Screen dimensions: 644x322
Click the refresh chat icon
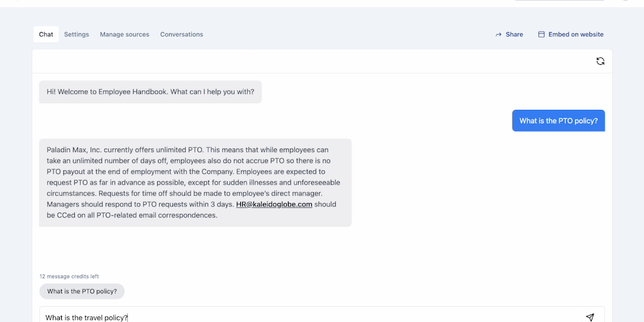(x=600, y=61)
